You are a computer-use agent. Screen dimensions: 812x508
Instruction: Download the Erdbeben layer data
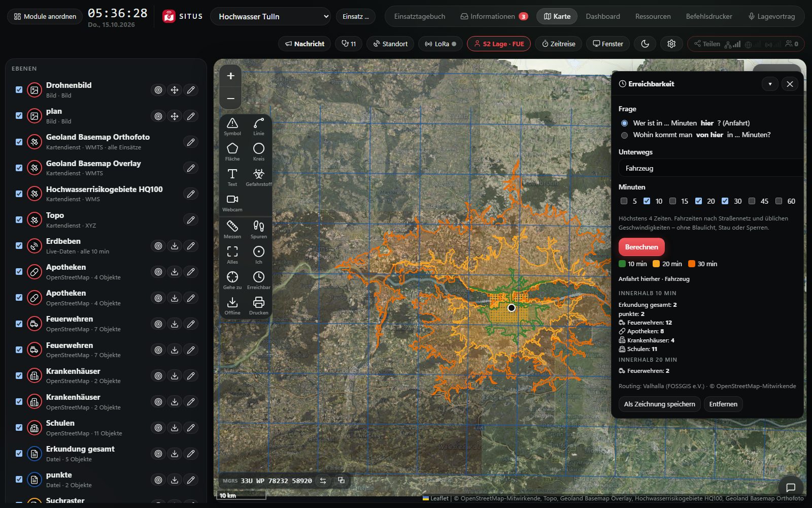pos(175,246)
